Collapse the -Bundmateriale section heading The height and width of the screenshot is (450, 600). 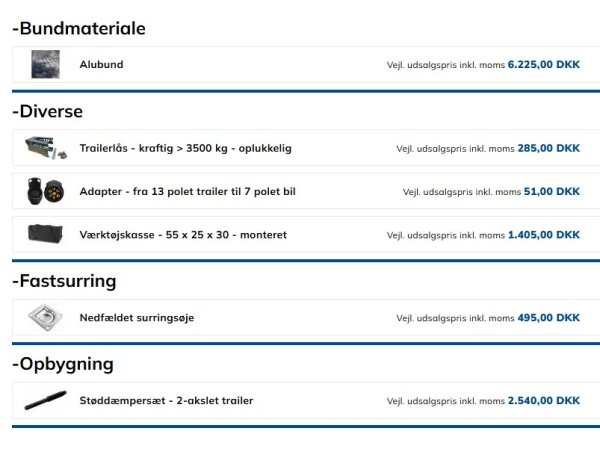79,28
